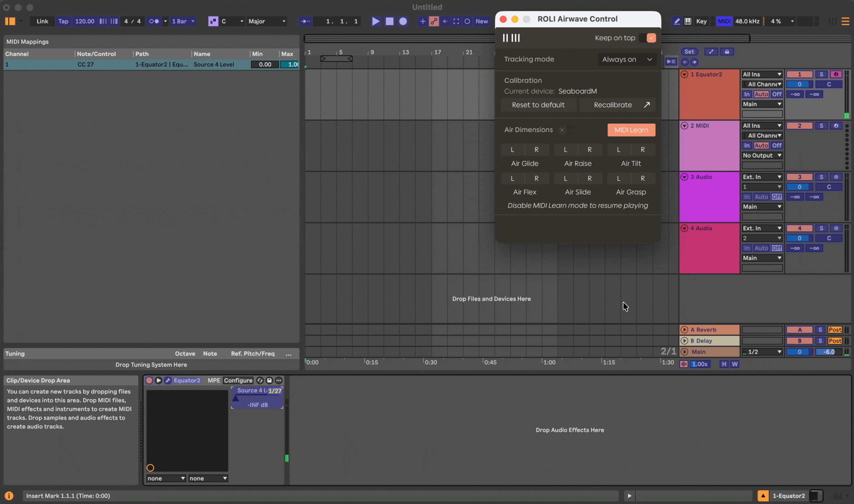Toggle the Key mapping mode
Screen dimensions: 854x504
click(701, 21)
